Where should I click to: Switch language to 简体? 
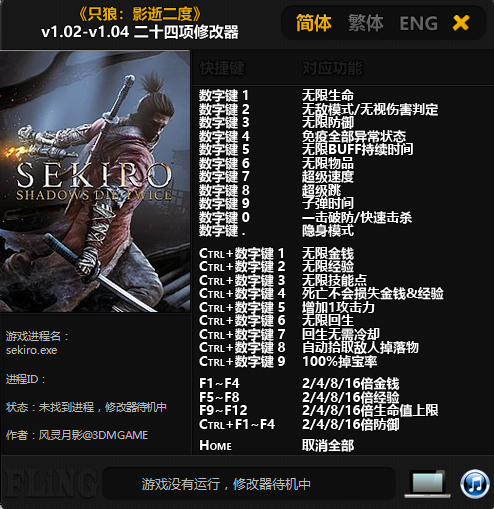coord(314,23)
